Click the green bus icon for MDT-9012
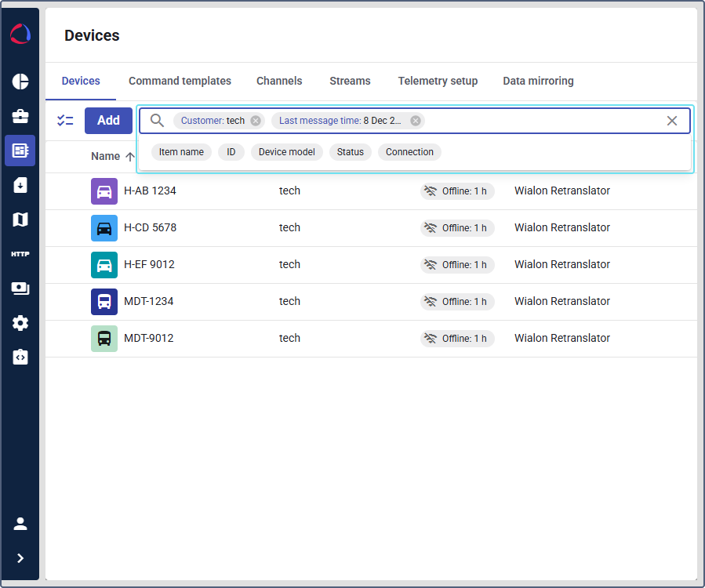This screenshot has width=705, height=588. point(104,339)
